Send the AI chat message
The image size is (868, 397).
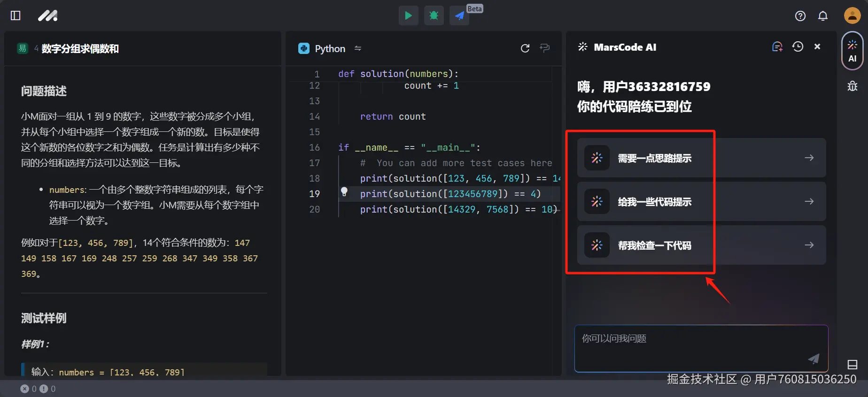click(814, 359)
